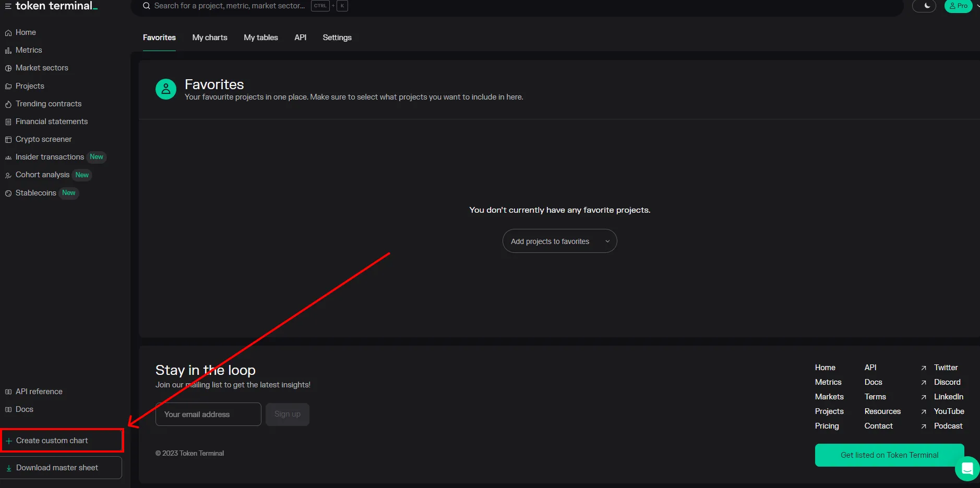This screenshot has height=488, width=980.
Task: Switch to the My charts tab
Action: [x=210, y=38]
